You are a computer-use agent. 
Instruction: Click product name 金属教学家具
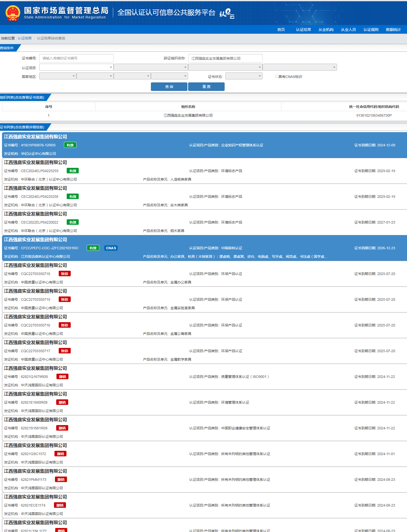click(181, 359)
